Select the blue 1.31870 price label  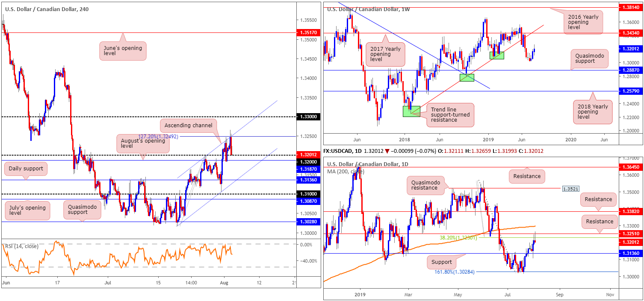[308, 169]
